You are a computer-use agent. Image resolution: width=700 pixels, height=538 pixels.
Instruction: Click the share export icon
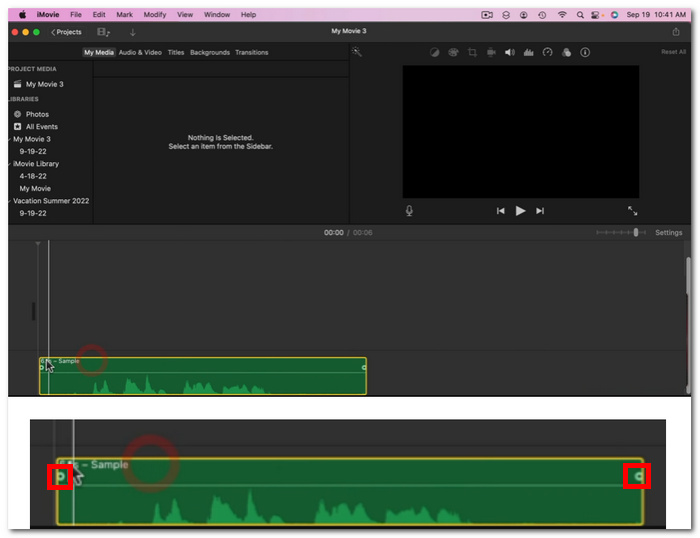(x=676, y=32)
